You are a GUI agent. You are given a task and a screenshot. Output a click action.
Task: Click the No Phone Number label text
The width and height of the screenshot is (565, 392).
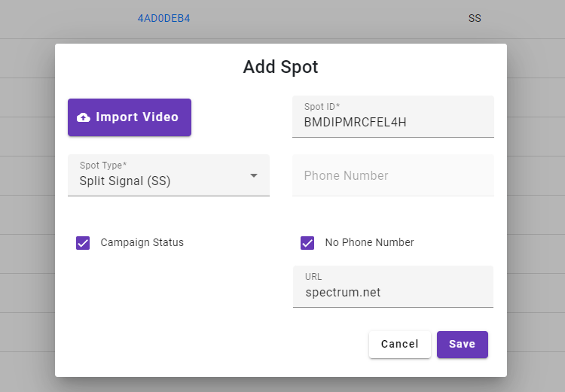tap(369, 242)
